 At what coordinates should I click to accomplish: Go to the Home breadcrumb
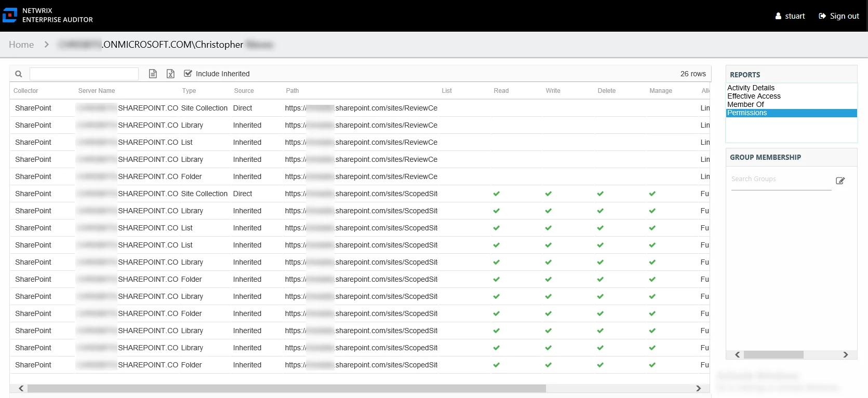(21, 45)
